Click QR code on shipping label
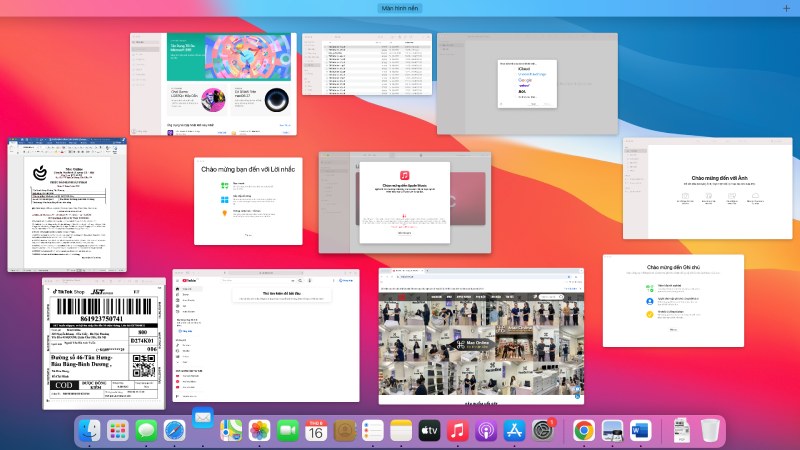Image resolution: width=800 pixels, height=450 pixels. [144, 366]
